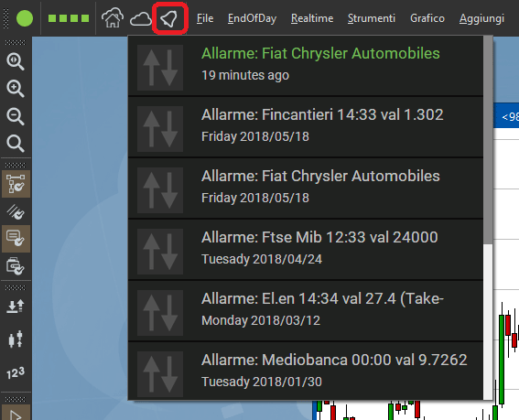Click the alarm list vertical scrollbar thumb
This screenshot has width=519, height=420.
point(488,140)
